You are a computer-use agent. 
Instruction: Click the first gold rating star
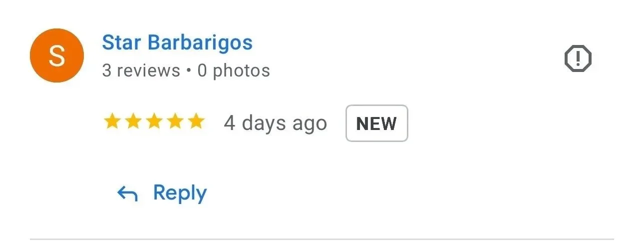point(112,121)
